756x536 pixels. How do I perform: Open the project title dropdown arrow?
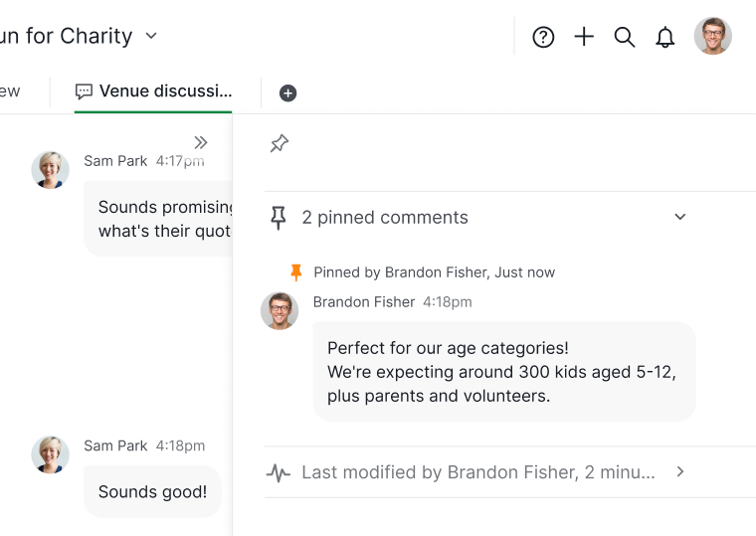[x=151, y=36]
